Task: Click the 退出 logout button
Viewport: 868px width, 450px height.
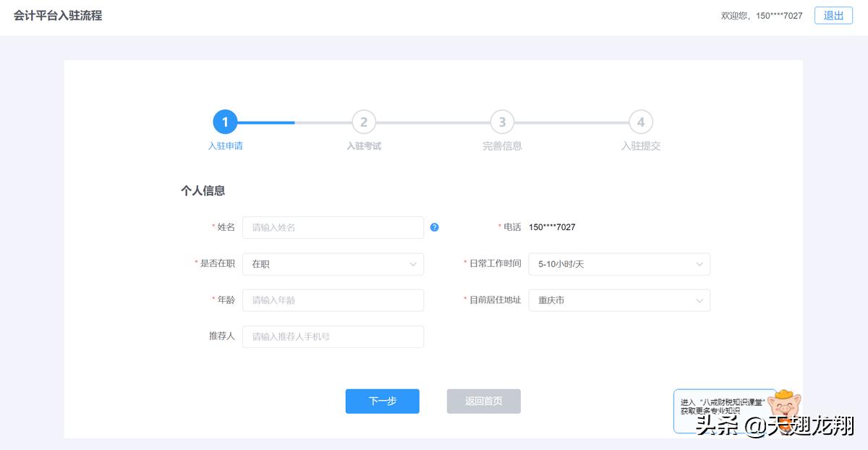Action: coord(833,15)
